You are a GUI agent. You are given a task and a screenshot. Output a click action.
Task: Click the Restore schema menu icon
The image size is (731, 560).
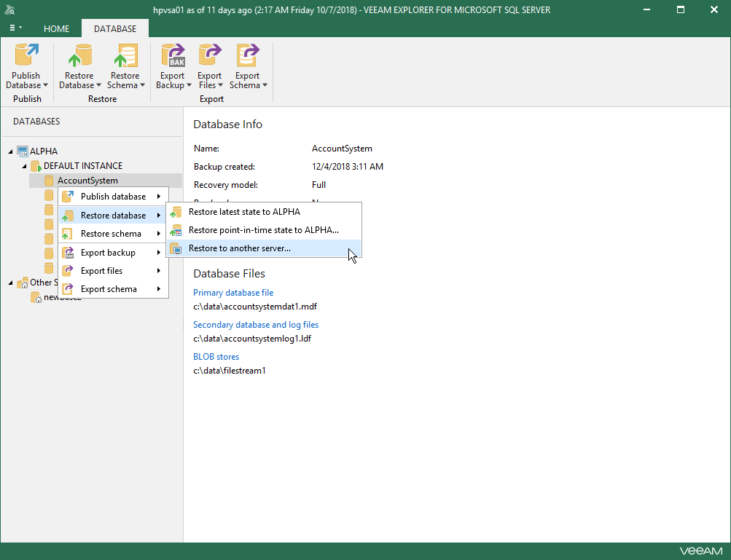[x=68, y=234]
